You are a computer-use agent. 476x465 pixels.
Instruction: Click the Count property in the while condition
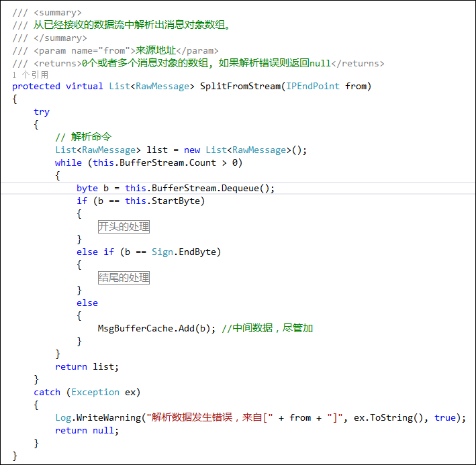pos(203,162)
